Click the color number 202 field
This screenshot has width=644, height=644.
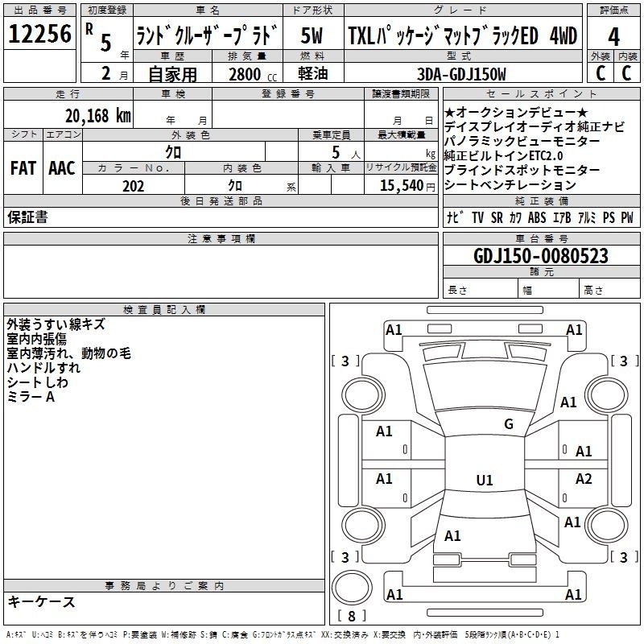coord(133,185)
